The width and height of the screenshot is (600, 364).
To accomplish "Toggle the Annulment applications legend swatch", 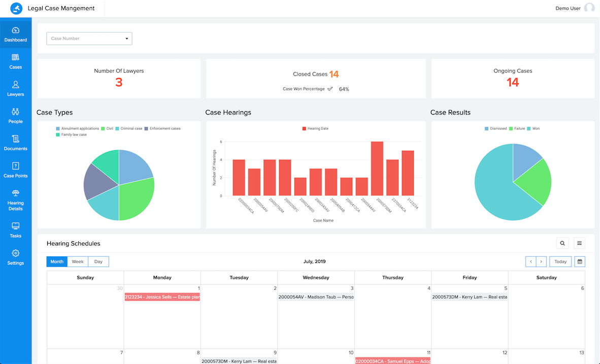I will [58, 128].
